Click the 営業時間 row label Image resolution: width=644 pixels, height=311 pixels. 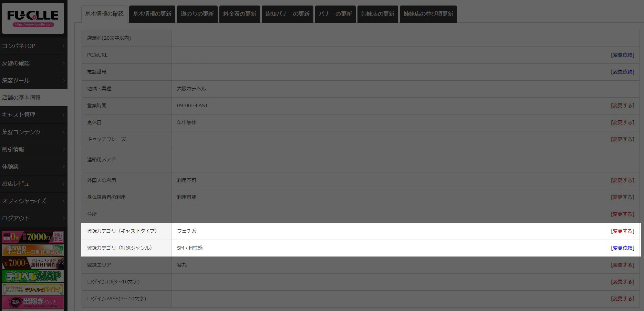click(x=97, y=106)
